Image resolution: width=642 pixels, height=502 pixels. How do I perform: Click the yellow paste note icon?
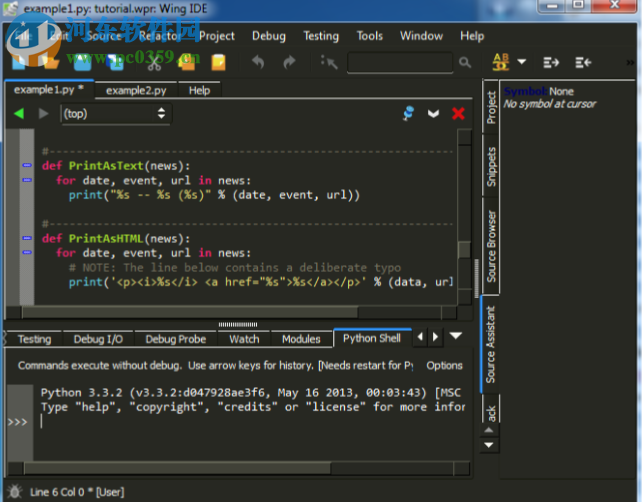[218, 63]
